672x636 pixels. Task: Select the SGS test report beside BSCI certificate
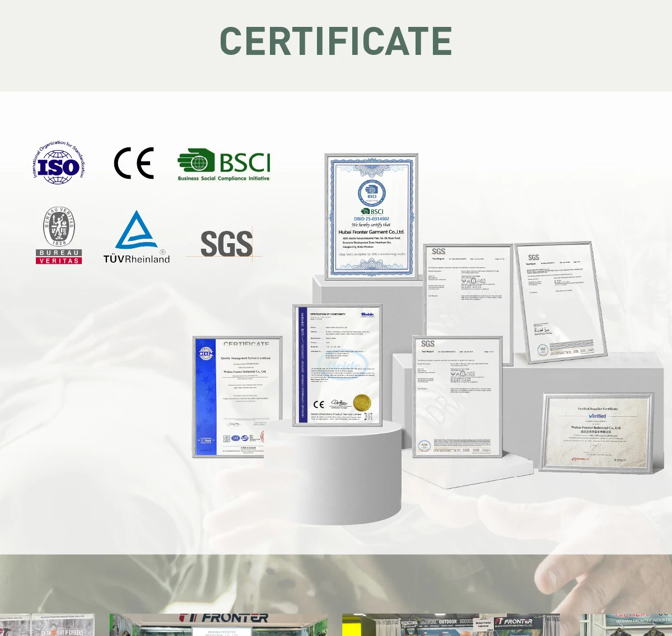[x=468, y=291]
